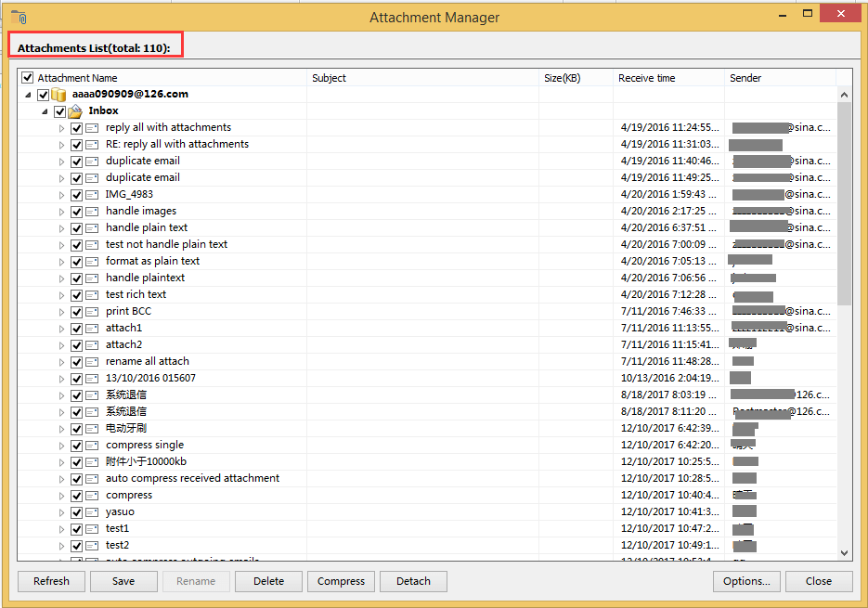Uncheck the select-all checkbox in Attachment Name header
This screenshot has width=868, height=608.
[x=27, y=77]
